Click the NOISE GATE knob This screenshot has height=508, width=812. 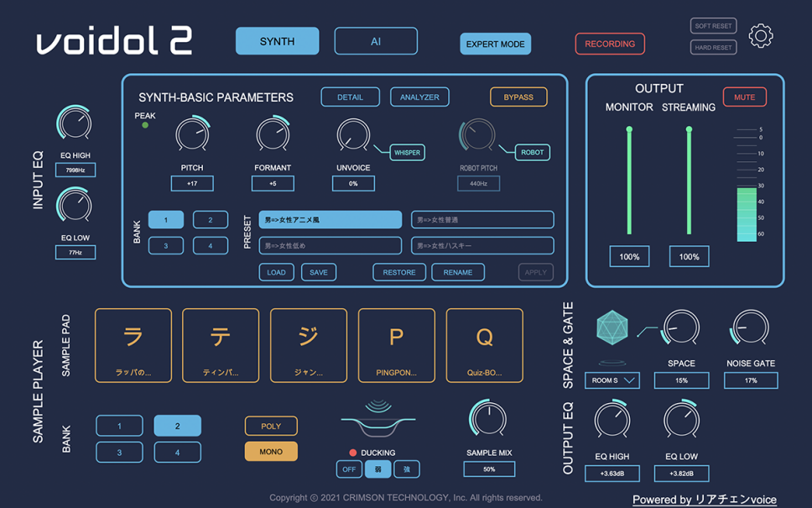tap(751, 327)
